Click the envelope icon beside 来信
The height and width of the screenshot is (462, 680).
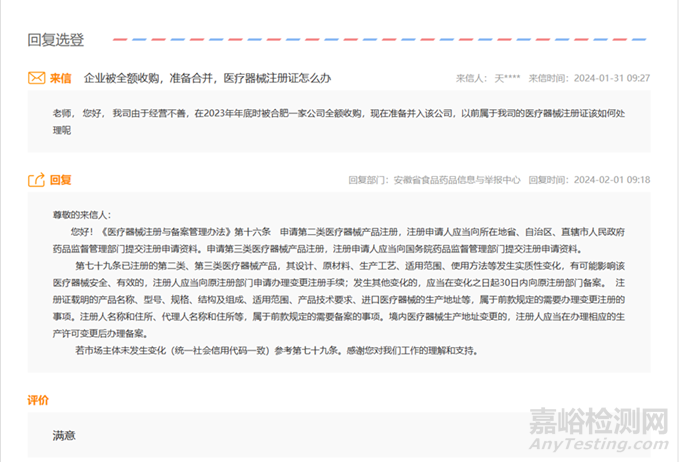[36, 77]
